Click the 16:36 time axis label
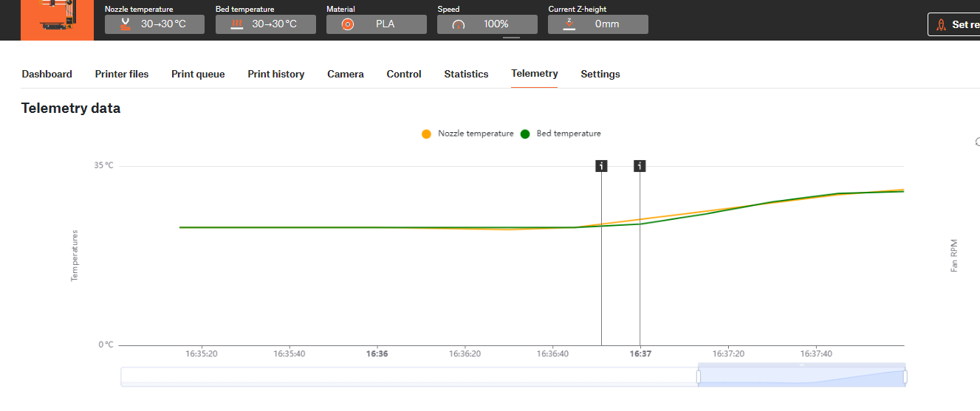This screenshot has width=980, height=411. 377,354
